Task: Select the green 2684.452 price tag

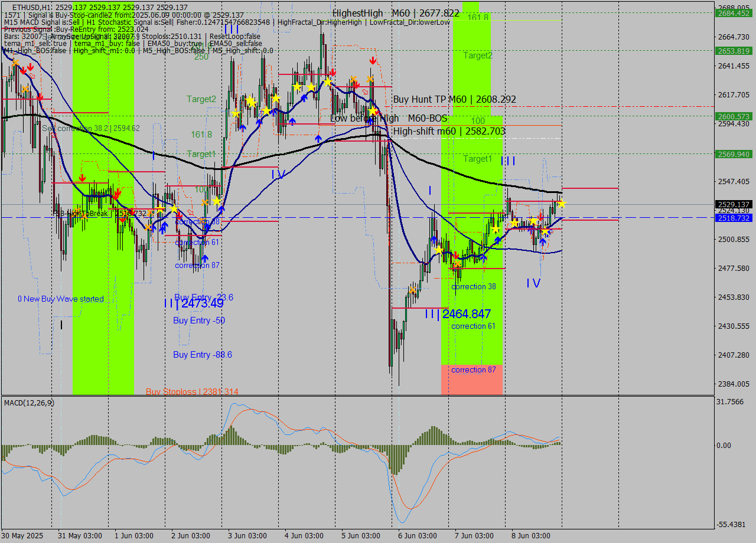Action: click(734, 12)
